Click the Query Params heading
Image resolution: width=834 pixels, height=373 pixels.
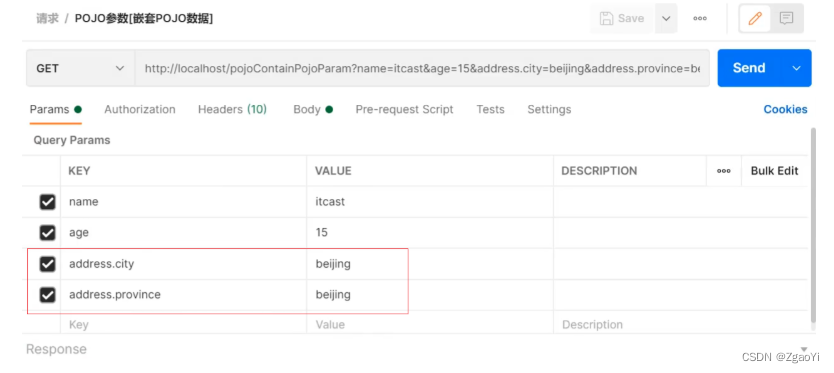click(72, 140)
